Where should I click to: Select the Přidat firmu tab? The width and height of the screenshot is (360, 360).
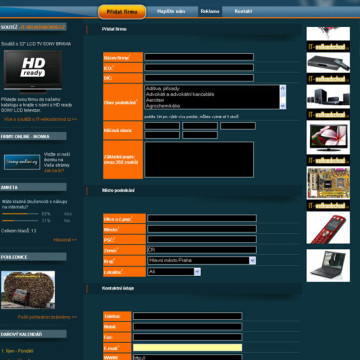122,12
